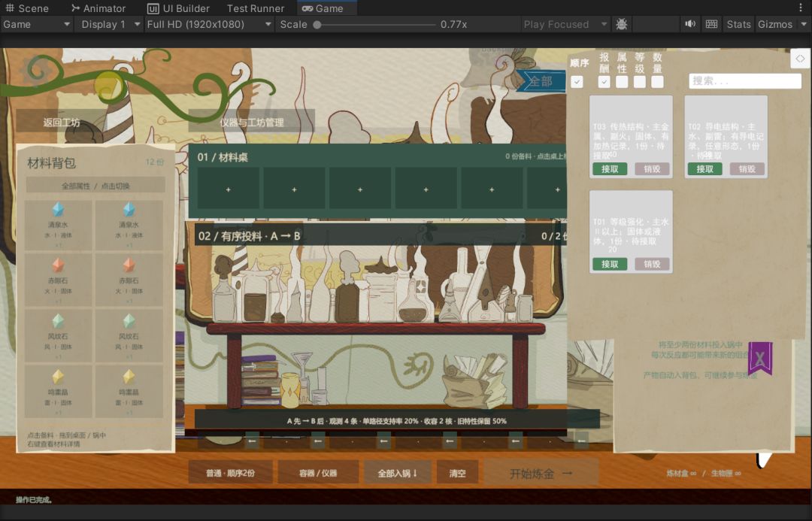
Task: Click the 全部入锅 button
Action: coord(397,473)
